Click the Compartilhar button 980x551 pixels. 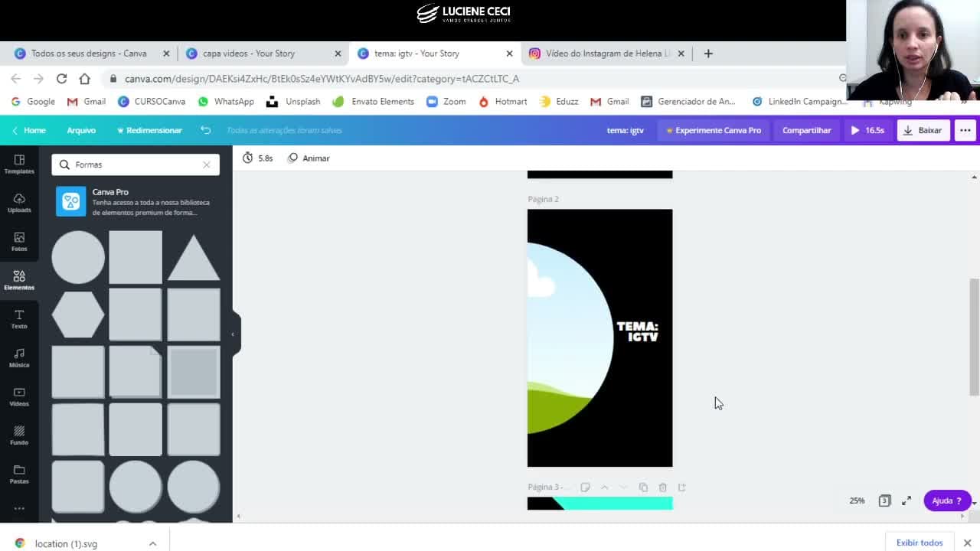pos(806,130)
